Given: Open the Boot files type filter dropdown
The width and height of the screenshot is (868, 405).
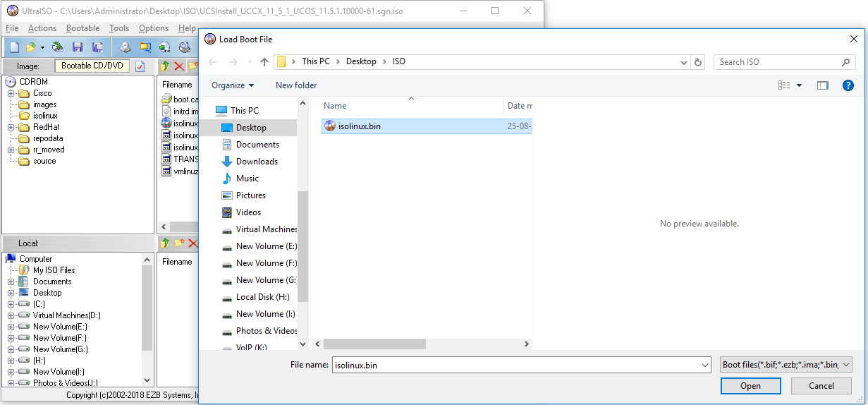Looking at the screenshot, I should [786, 365].
